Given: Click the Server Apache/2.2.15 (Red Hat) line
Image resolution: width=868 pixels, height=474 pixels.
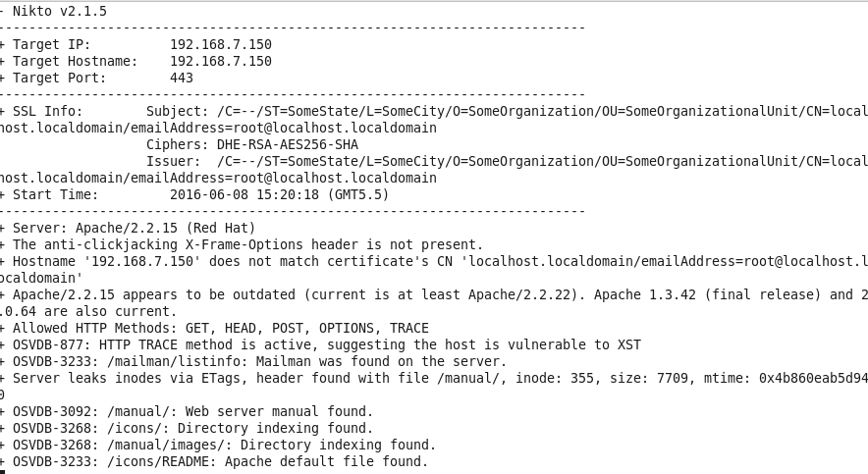Looking at the screenshot, I should (128, 228).
